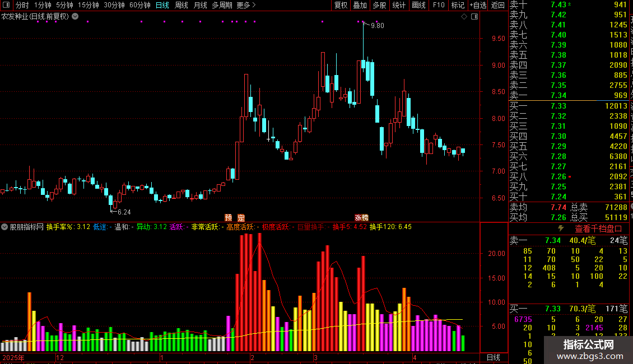The height and width of the screenshot is (364, 633).
Task: Toggle the left sidebar panel icon
Action: tap(6, 5)
